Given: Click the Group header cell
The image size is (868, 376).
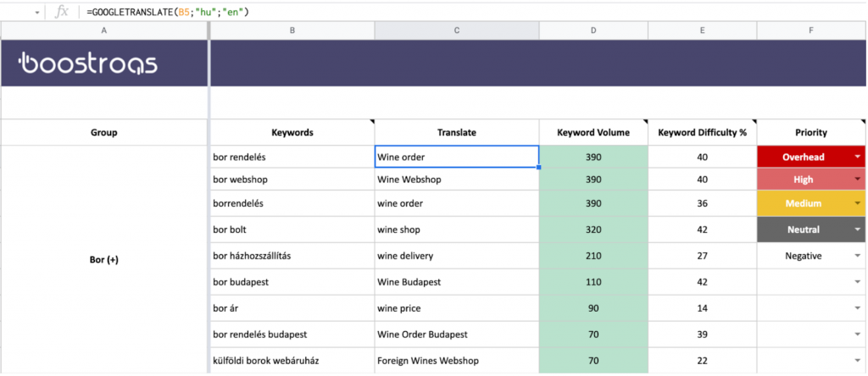Looking at the screenshot, I should tap(104, 133).
